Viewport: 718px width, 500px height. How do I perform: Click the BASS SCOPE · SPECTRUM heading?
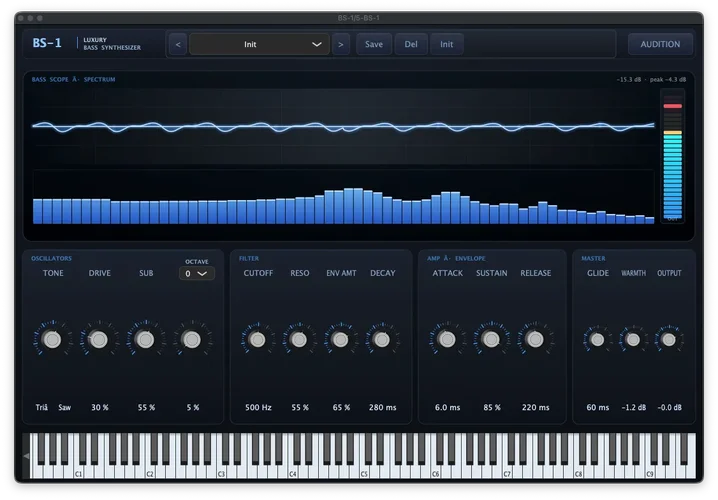(x=73, y=79)
